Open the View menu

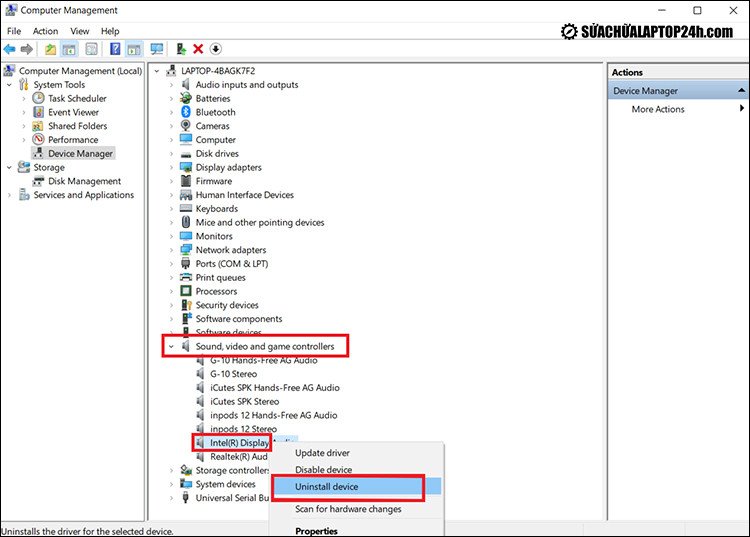[79, 31]
